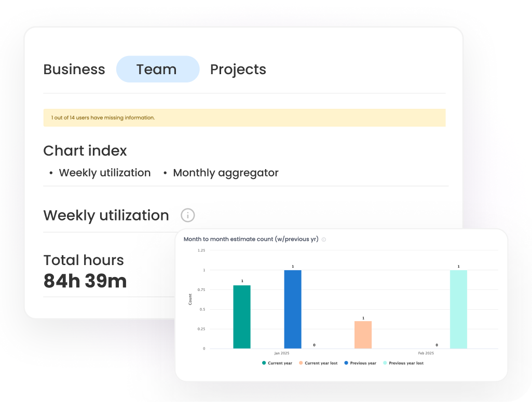The width and height of the screenshot is (532, 402).
Task: Select the peach Current year lost bar
Action: tap(363, 335)
